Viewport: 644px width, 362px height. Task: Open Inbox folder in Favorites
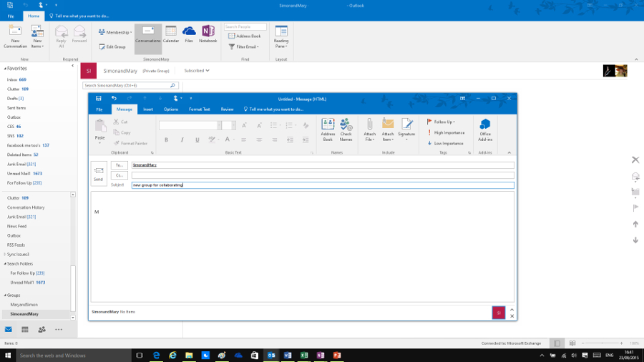16,79
